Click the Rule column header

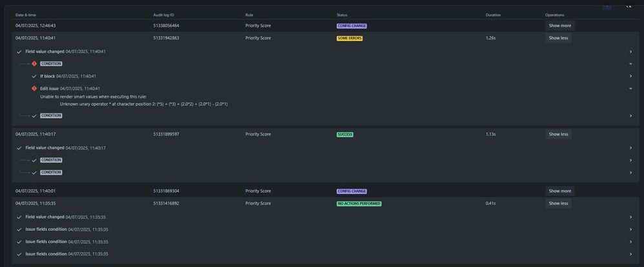(x=249, y=15)
